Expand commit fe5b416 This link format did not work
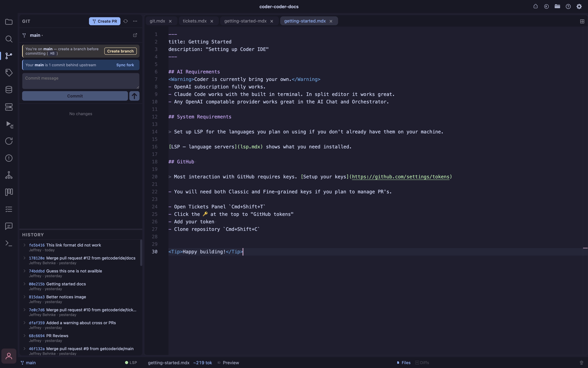This screenshot has height=368, width=588. (24, 245)
